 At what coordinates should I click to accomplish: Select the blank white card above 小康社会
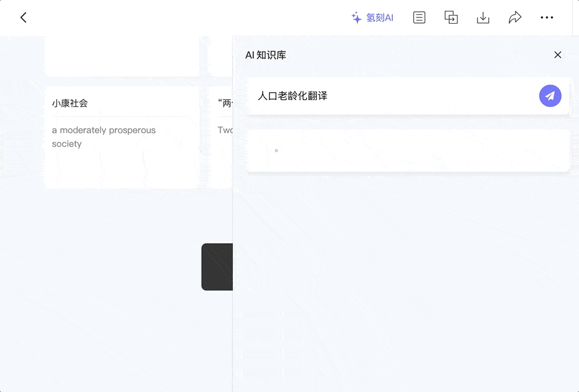(x=122, y=56)
